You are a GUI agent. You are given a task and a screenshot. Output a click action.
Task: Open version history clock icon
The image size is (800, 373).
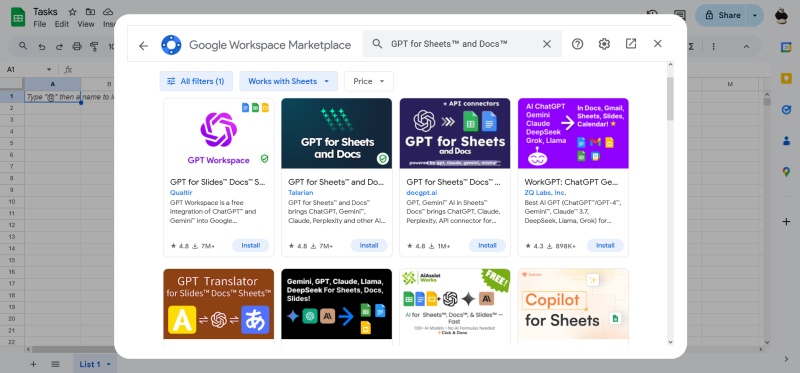(652, 14)
